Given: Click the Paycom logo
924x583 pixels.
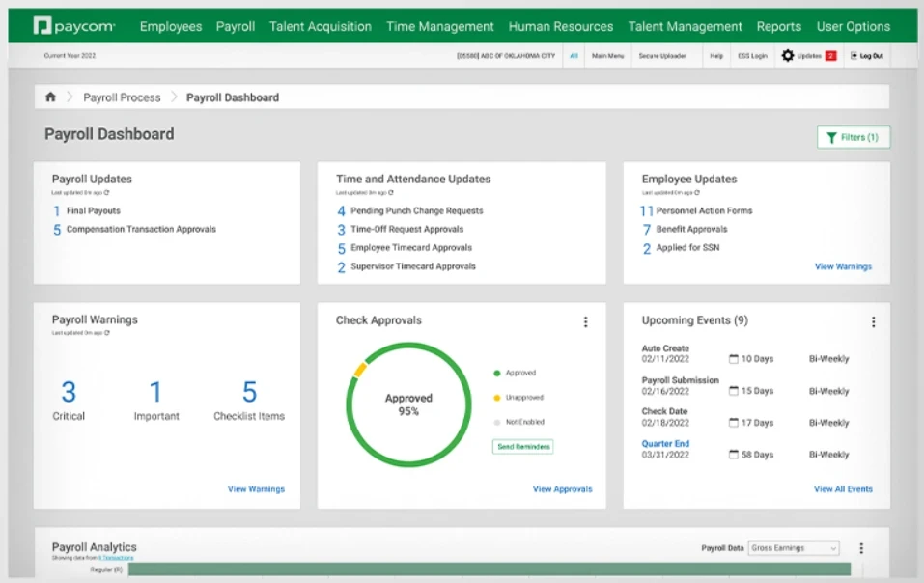Looking at the screenshot, I should pyautogui.click(x=75, y=26).
